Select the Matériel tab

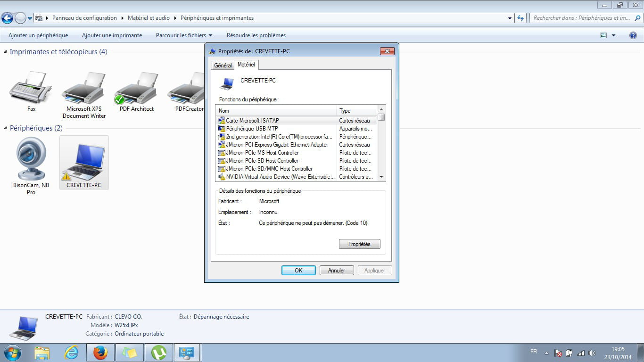click(246, 64)
